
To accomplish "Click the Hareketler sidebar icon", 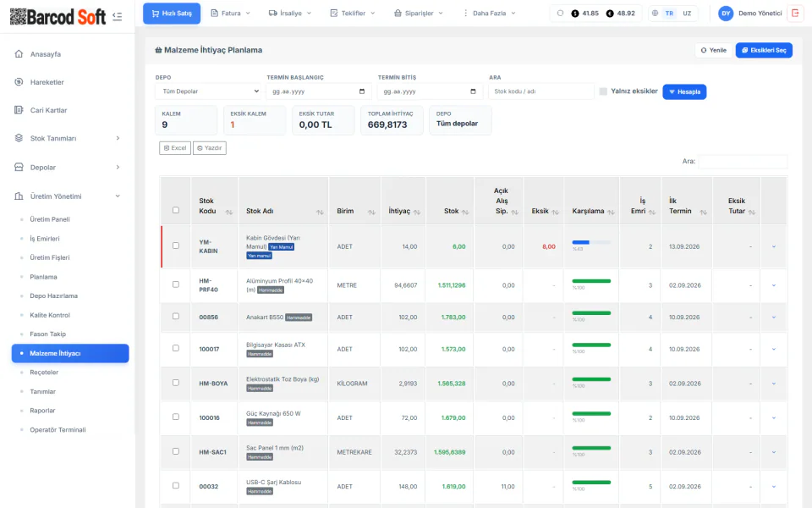I will pos(19,82).
